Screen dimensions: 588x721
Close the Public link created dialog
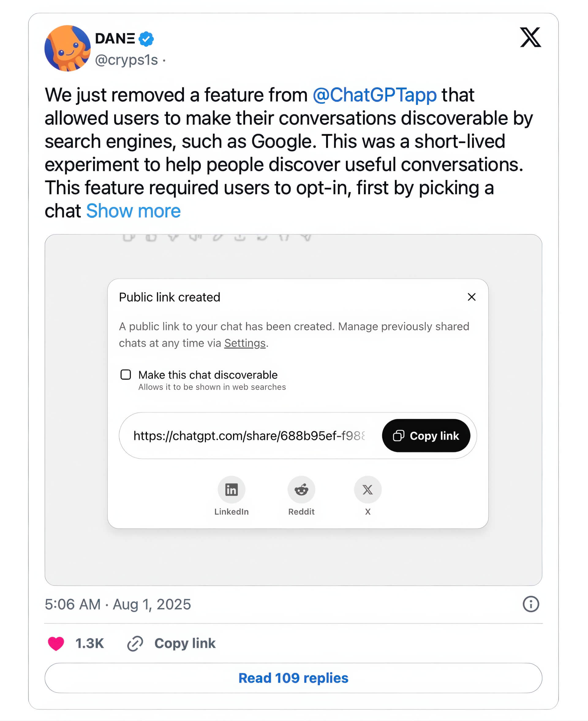[472, 297]
